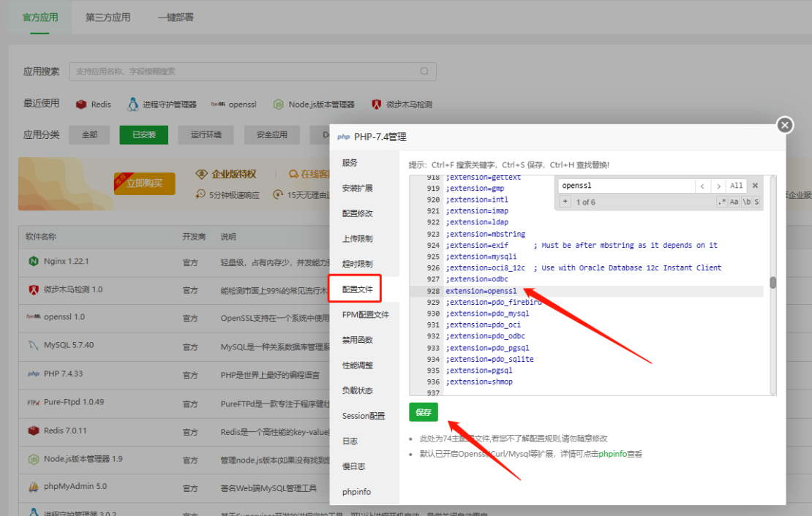
Task: Filter app category by 运行环境
Action: [206, 134]
